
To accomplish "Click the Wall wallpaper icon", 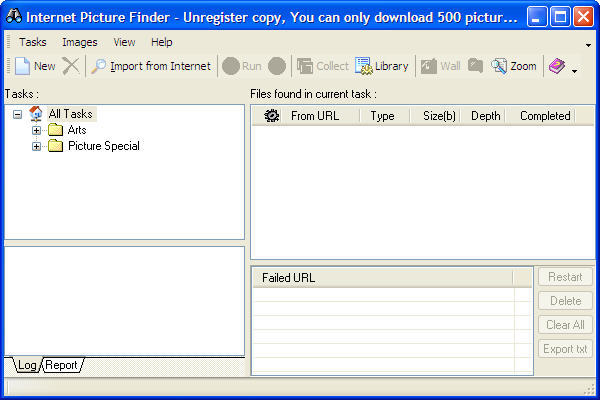I will click(x=429, y=66).
